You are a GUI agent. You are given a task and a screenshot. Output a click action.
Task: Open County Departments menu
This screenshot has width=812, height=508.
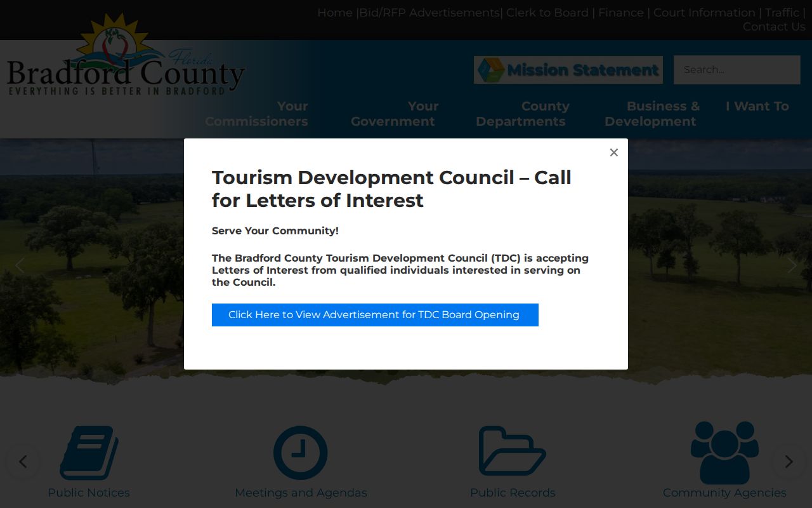[x=523, y=114]
